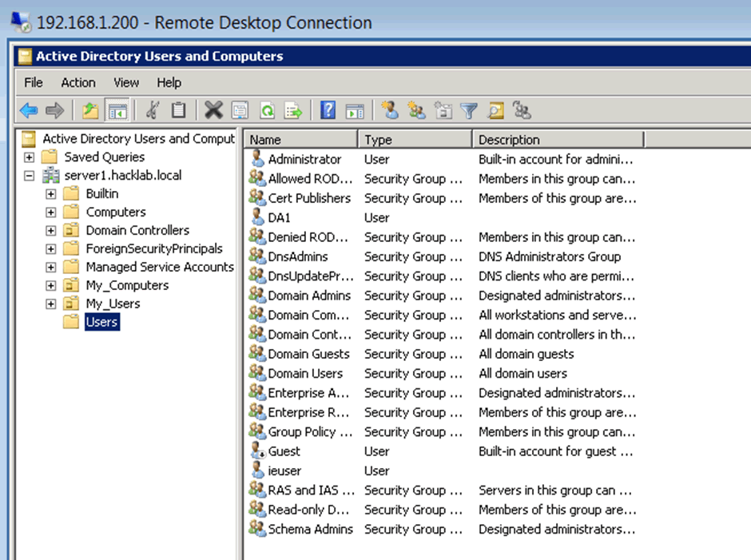Select the server1.hacklab.local domain label

coord(123,175)
